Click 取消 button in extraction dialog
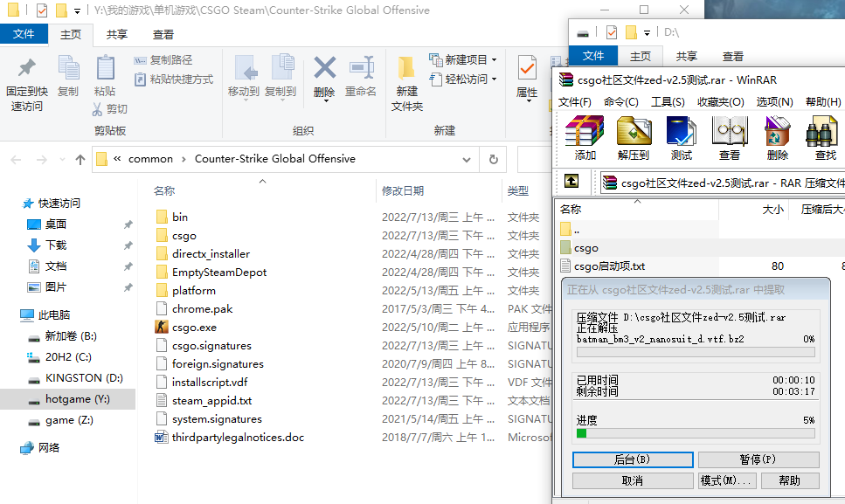845x504 pixels. point(633,480)
